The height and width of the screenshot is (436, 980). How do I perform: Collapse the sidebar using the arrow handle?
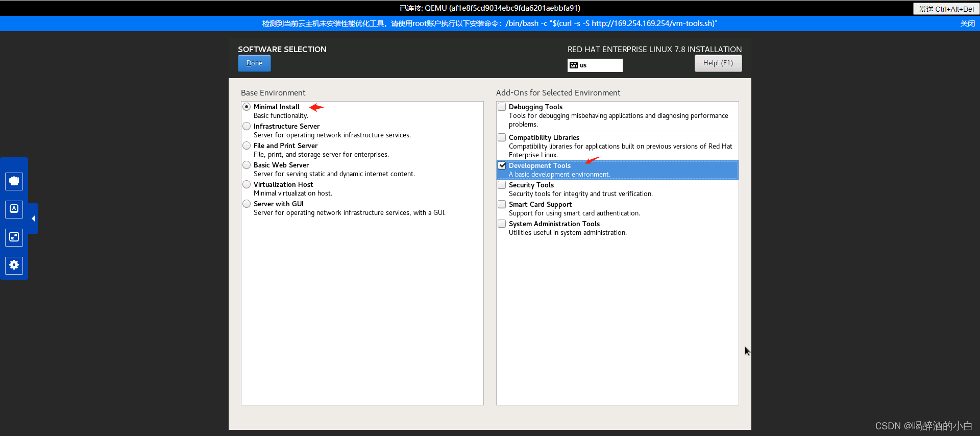point(33,219)
